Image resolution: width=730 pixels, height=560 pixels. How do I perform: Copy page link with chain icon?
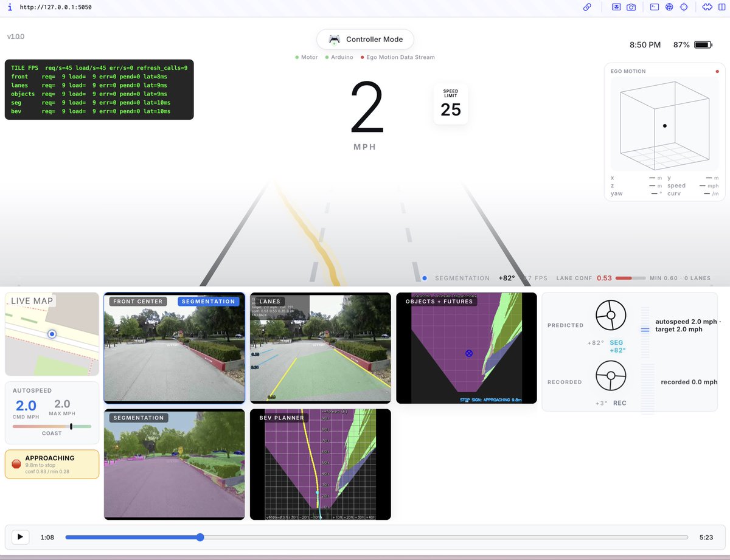(587, 7)
